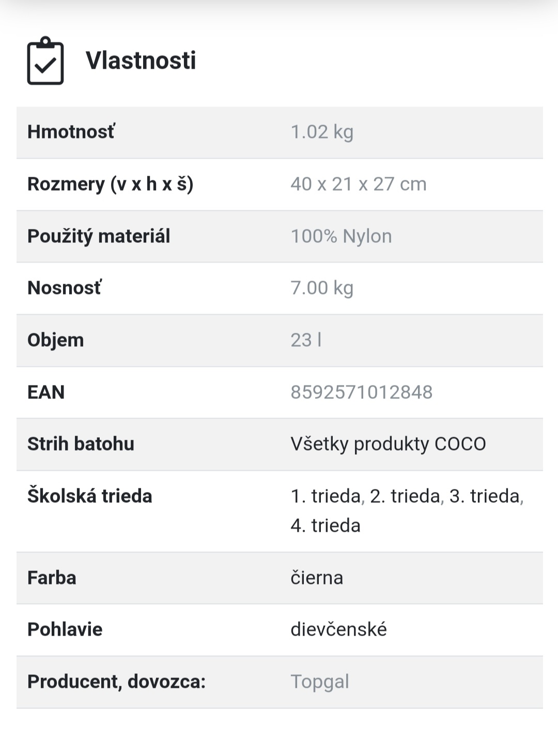Click the Vlastnosti section heading

(141, 60)
